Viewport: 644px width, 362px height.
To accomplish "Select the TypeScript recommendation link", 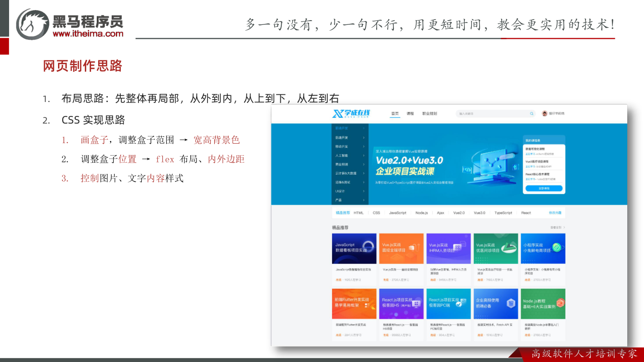I will point(503,213).
